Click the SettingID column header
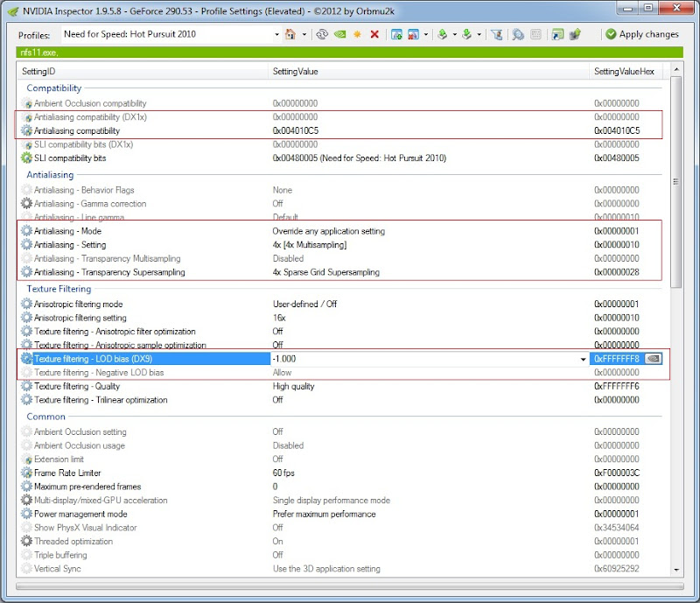The width and height of the screenshot is (700, 603). tap(143, 72)
